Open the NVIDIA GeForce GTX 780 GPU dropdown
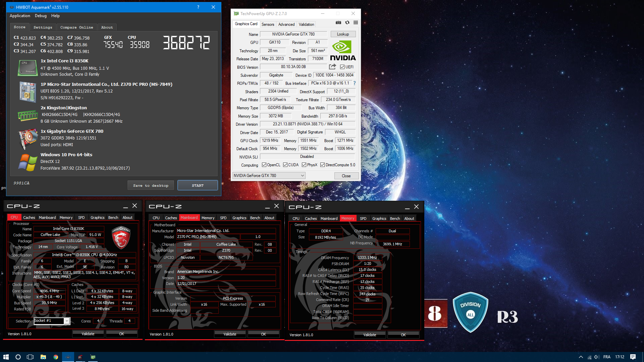Screen dimensions: 644x362 point(269,176)
